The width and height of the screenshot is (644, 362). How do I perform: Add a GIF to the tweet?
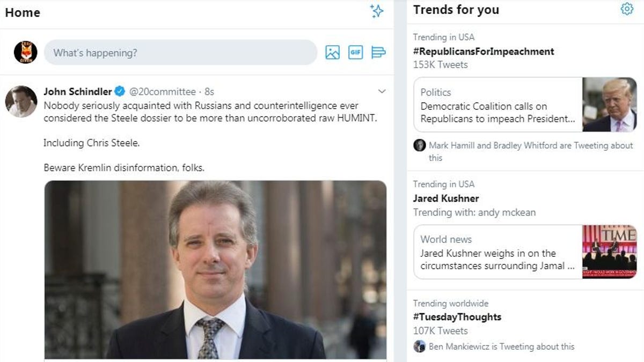(x=355, y=52)
